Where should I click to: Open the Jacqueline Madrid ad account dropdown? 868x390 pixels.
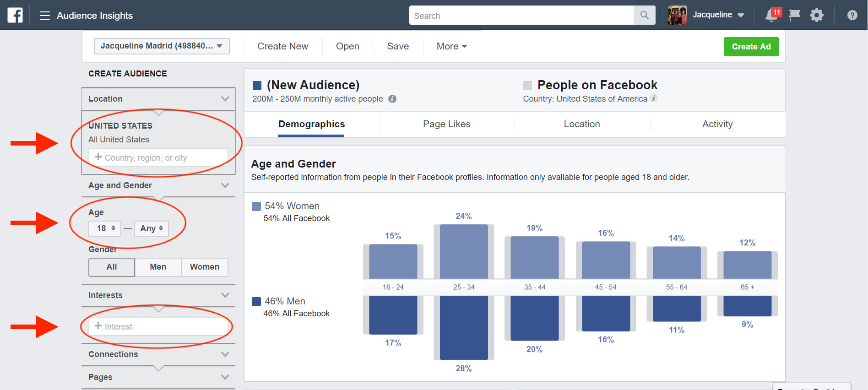[x=162, y=46]
